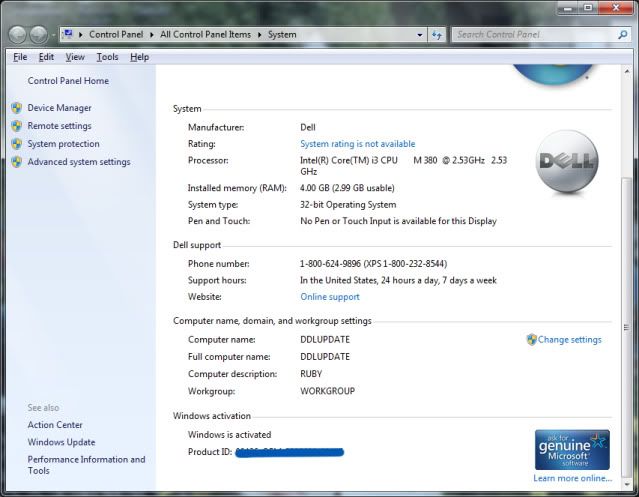639x497 pixels.
Task: Click the DDLUPDATE computer name value
Action: pos(325,339)
